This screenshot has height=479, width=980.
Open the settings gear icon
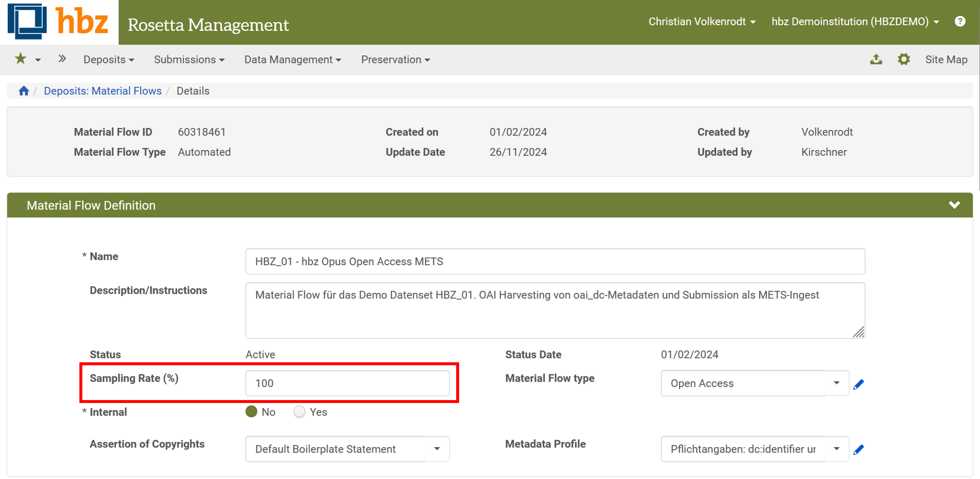click(x=904, y=59)
